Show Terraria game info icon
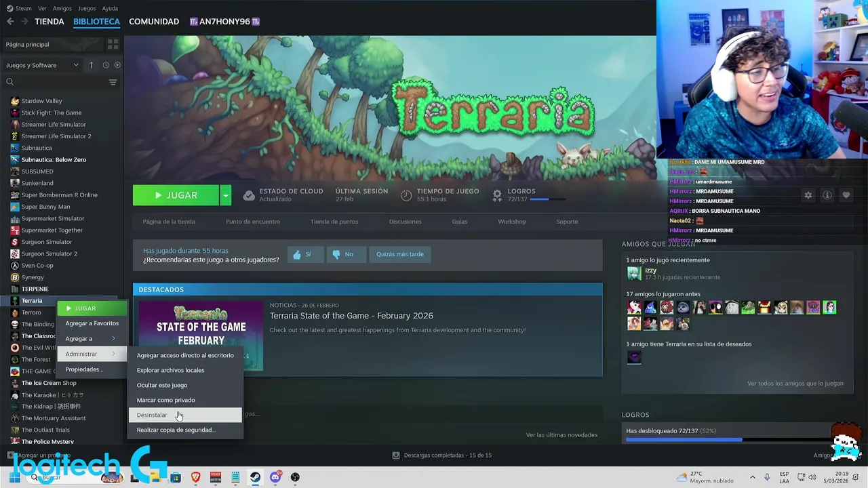868x488 pixels. click(x=827, y=195)
